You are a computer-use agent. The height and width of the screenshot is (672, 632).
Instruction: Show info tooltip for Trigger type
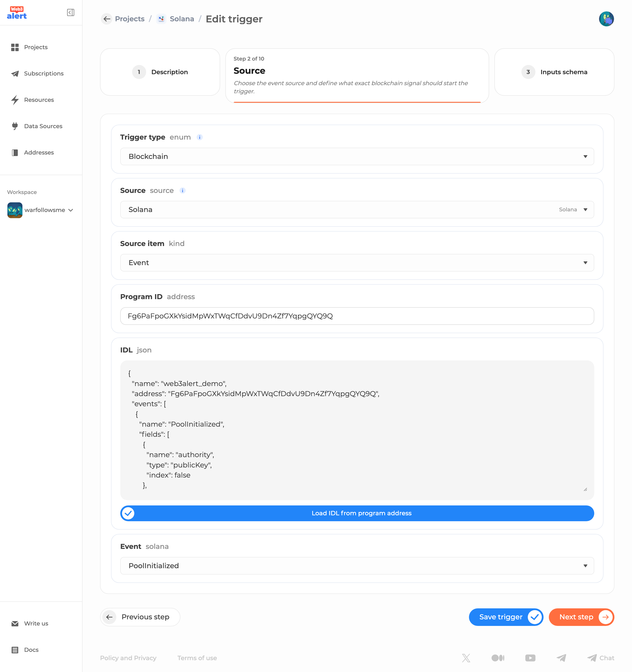200,137
